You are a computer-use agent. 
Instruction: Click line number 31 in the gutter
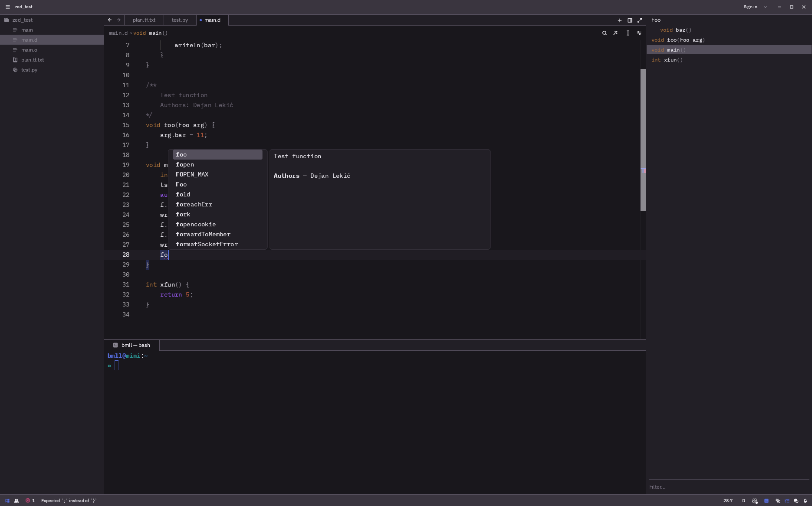pyautogui.click(x=126, y=285)
